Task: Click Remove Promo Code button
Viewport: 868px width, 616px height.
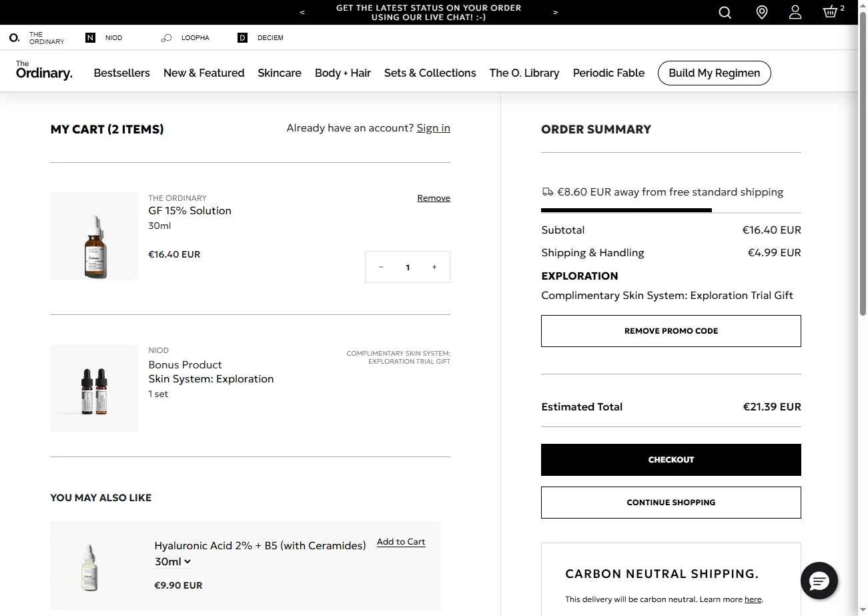Action: [x=671, y=331]
